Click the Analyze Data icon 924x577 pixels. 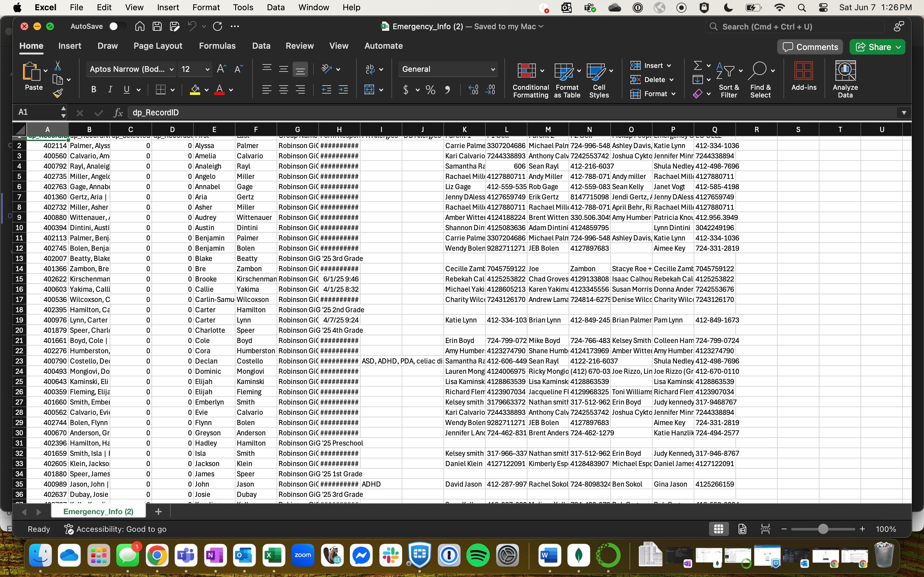[845, 79]
